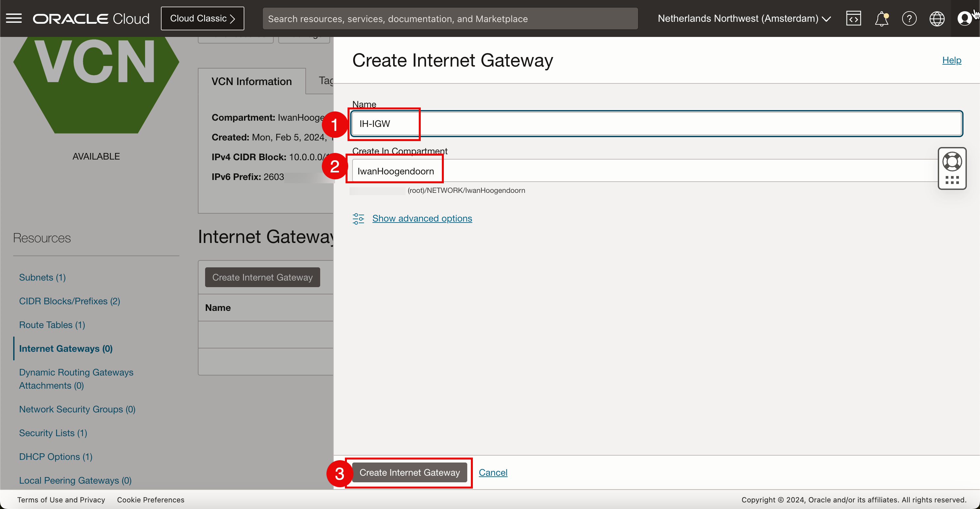
Task: Expand the Netherlands Northwest region dropdown
Action: click(744, 18)
